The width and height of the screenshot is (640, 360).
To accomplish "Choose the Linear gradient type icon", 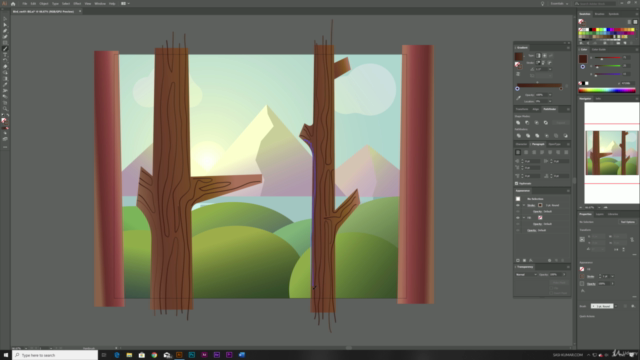I will pyautogui.click(x=538, y=56).
